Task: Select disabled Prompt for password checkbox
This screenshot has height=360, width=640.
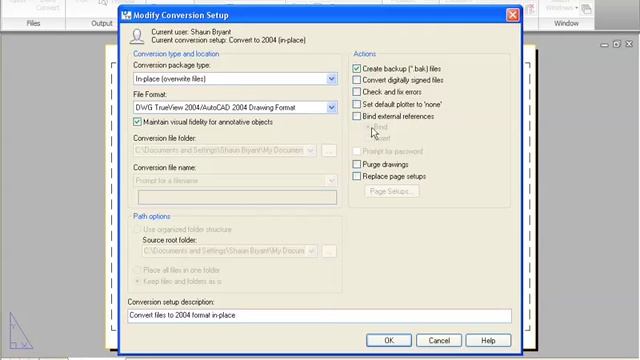Action: tap(356, 151)
